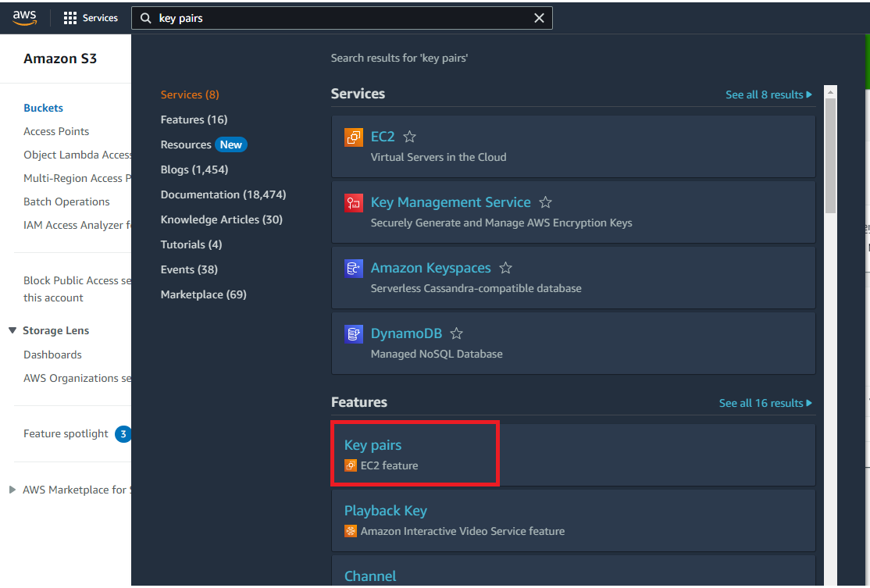Click the New badge beside Resources

[231, 144]
